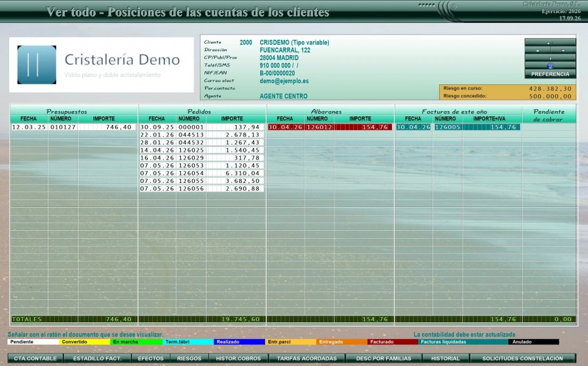The height and width of the screenshot is (366, 588).
Task: Select factura number 126005
Action: 448,127
